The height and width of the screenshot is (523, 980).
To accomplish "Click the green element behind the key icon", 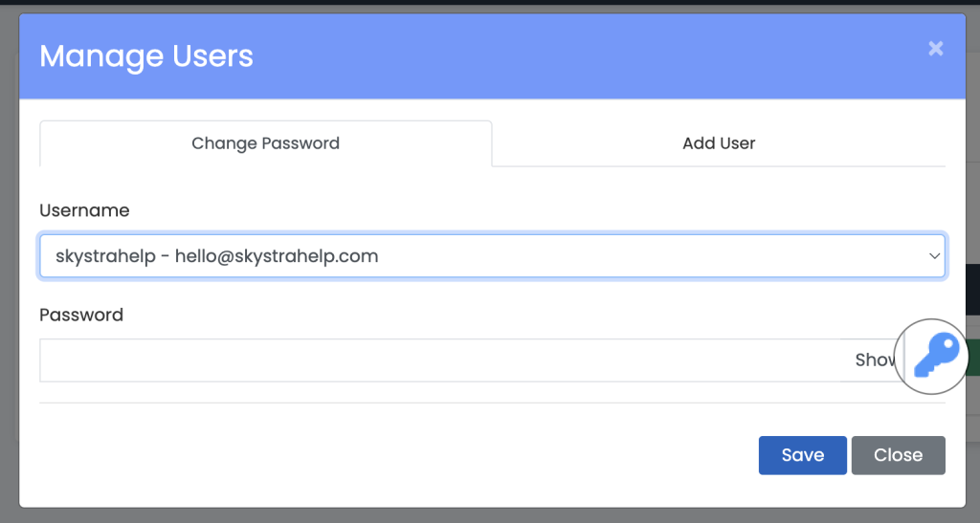I will coord(972,356).
